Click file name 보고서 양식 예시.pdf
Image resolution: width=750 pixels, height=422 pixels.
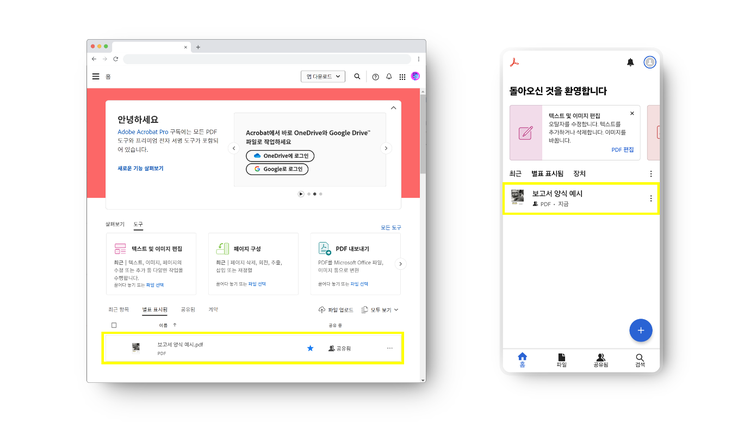click(x=180, y=344)
